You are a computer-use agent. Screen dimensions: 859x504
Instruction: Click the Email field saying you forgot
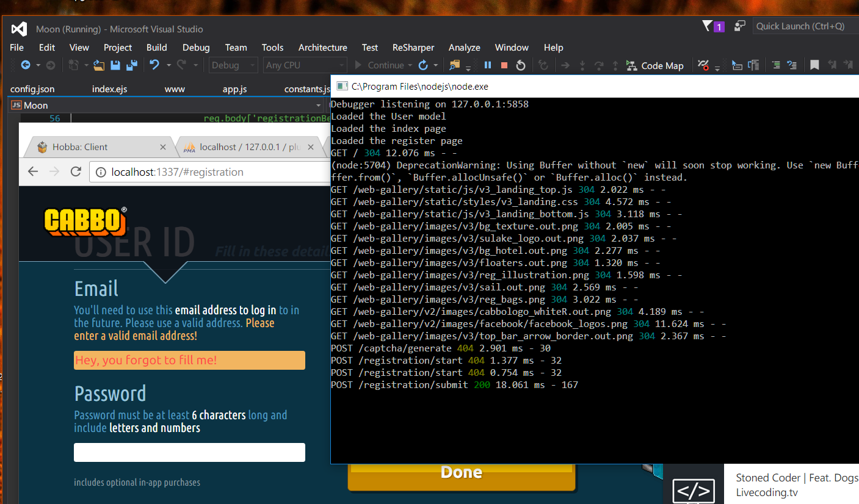189,360
